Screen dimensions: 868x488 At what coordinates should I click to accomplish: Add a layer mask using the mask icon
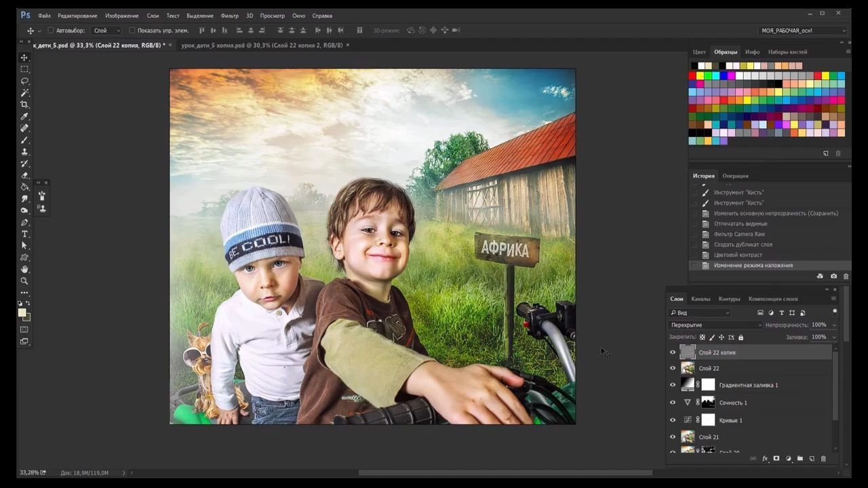[x=776, y=459]
